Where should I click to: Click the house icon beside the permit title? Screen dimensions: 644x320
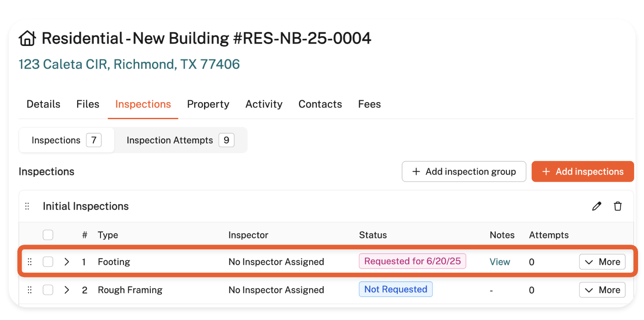point(27,39)
